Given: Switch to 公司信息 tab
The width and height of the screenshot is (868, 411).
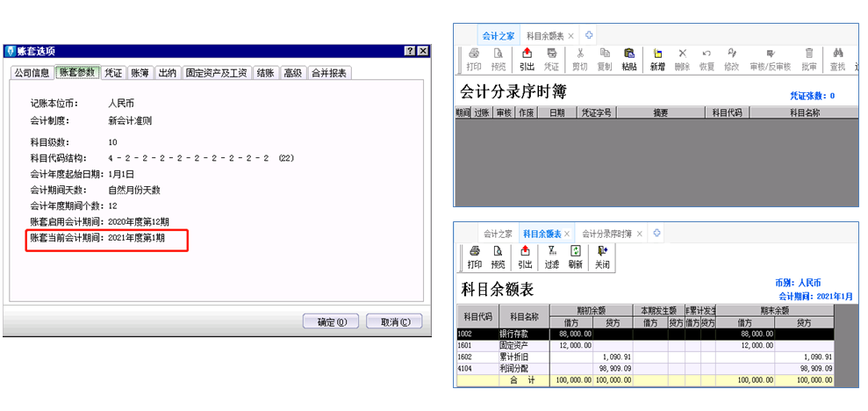Looking at the screenshot, I should pyautogui.click(x=32, y=73).
